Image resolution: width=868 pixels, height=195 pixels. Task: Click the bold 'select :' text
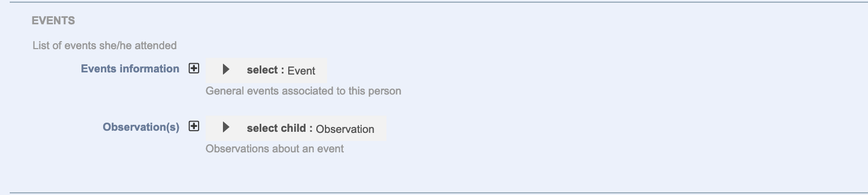tap(266, 70)
